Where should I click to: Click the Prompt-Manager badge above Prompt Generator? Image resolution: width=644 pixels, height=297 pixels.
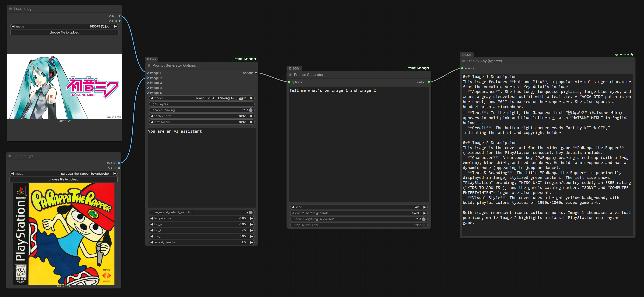418,68
